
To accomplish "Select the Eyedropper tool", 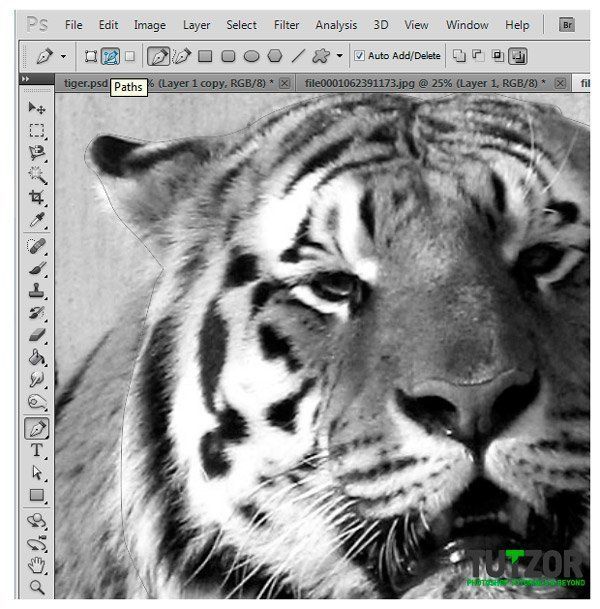I will tap(37, 220).
